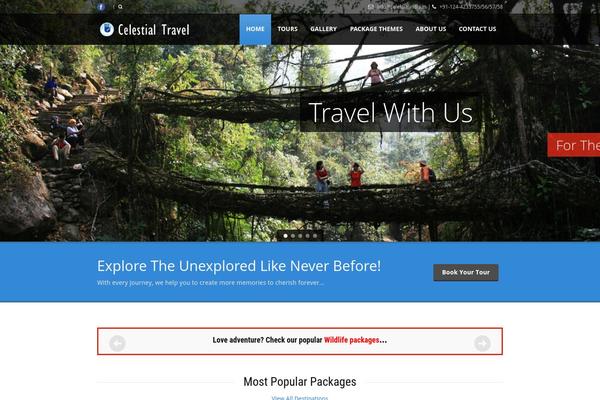Select the second slider dot

coord(293,236)
